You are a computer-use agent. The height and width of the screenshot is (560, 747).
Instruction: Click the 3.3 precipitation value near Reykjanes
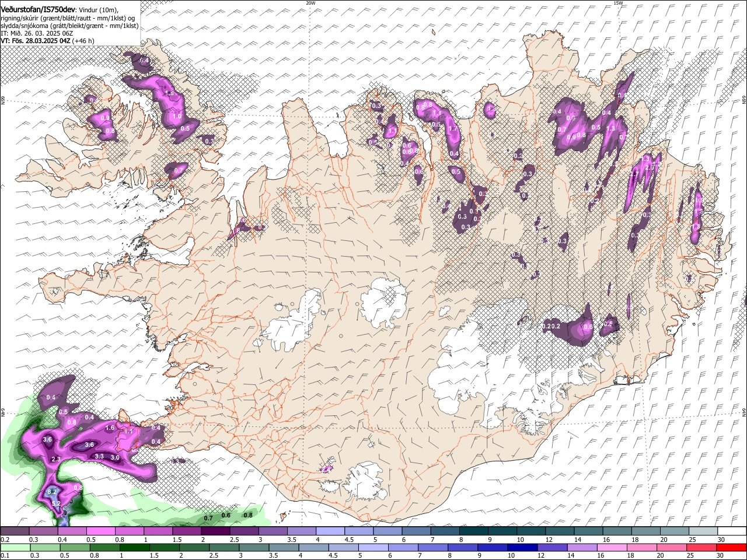pos(99,456)
